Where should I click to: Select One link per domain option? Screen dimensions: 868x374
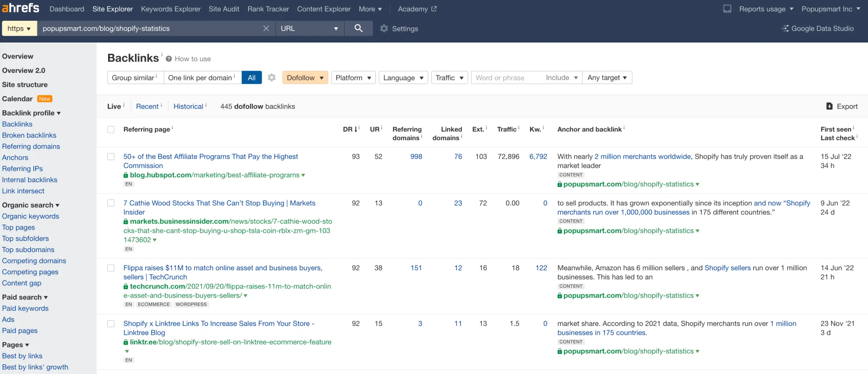pyautogui.click(x=202, y=78)
